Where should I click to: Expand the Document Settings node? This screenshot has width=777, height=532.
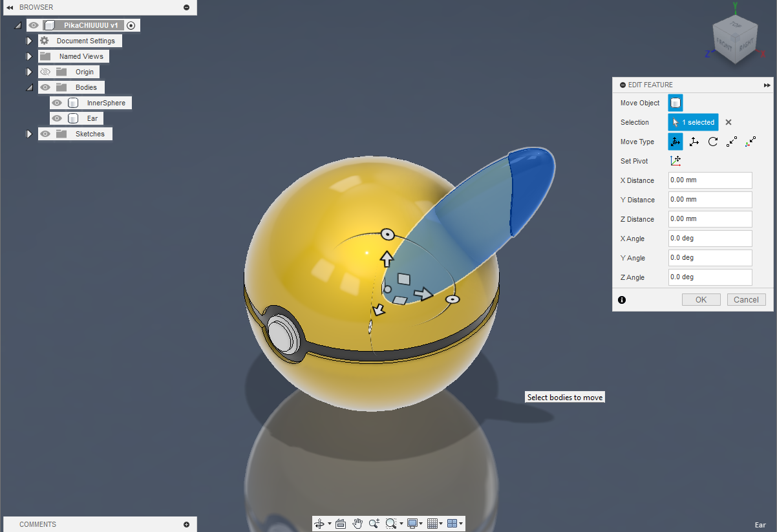coord(29,41)
